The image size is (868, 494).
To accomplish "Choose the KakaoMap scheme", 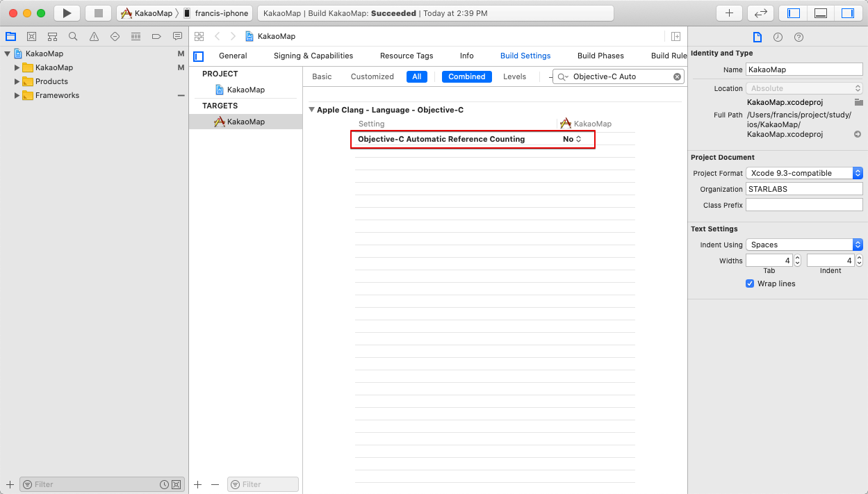I will (x=147, y=13).
